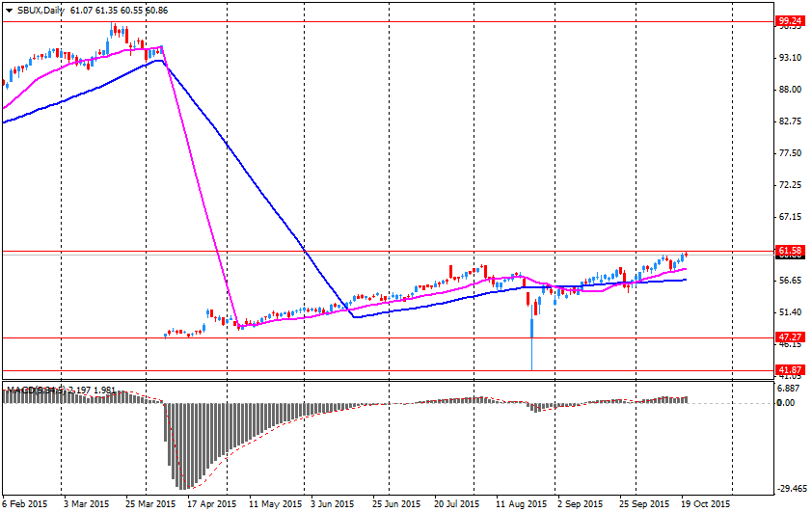Select the red 61.58 price level label
The image size is (812, 512).
790,251
